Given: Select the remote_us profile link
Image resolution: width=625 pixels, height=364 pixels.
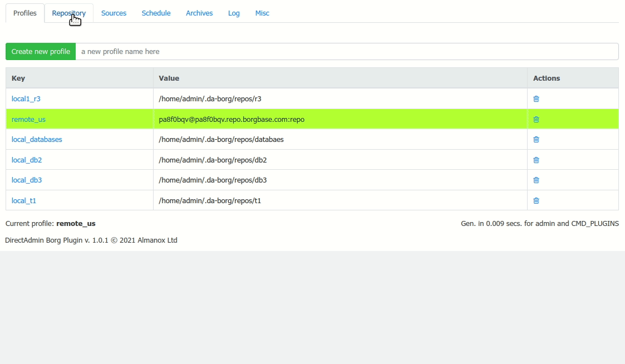Looking at the screenshot, I should [x=28, y=119].
